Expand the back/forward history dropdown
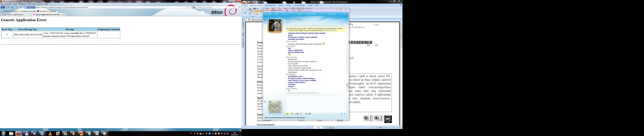644x136 pixels. coord(9,8)
